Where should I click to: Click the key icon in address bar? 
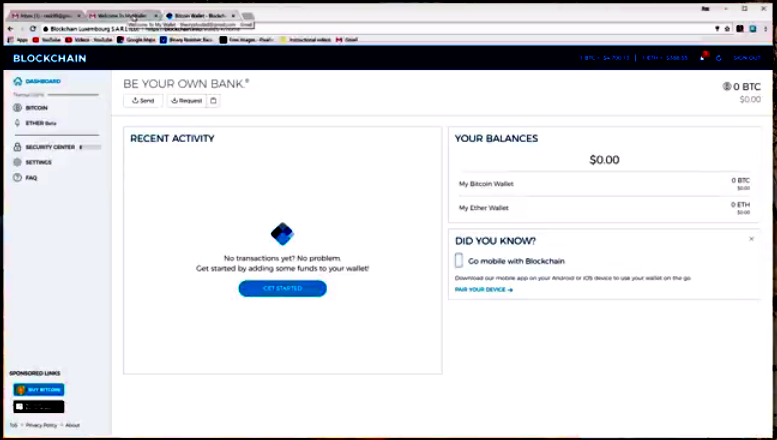click(717, 29)
